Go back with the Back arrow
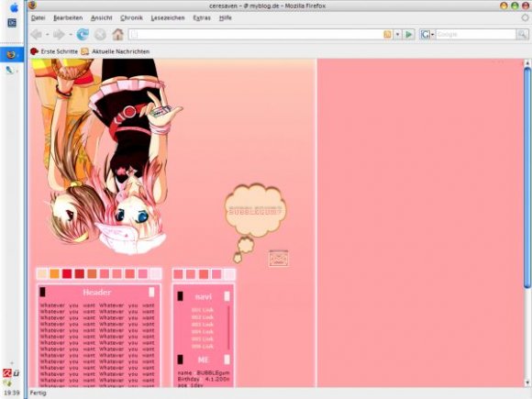 [37, 34]
